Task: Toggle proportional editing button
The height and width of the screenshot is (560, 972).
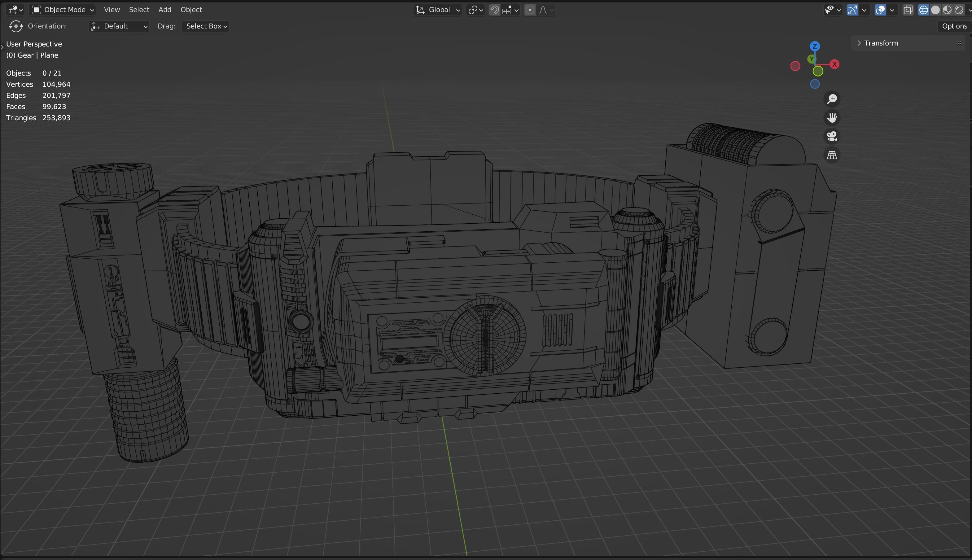Action: click(530, 10)
